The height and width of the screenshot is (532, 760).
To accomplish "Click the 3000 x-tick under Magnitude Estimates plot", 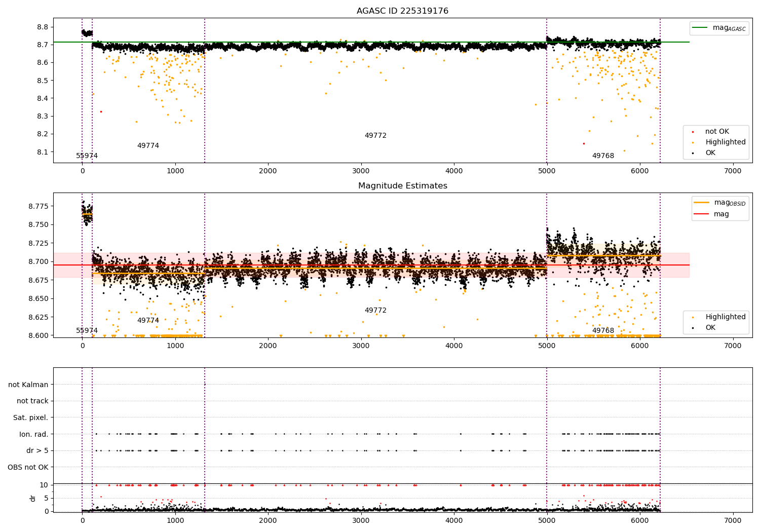I will (361, 346).
